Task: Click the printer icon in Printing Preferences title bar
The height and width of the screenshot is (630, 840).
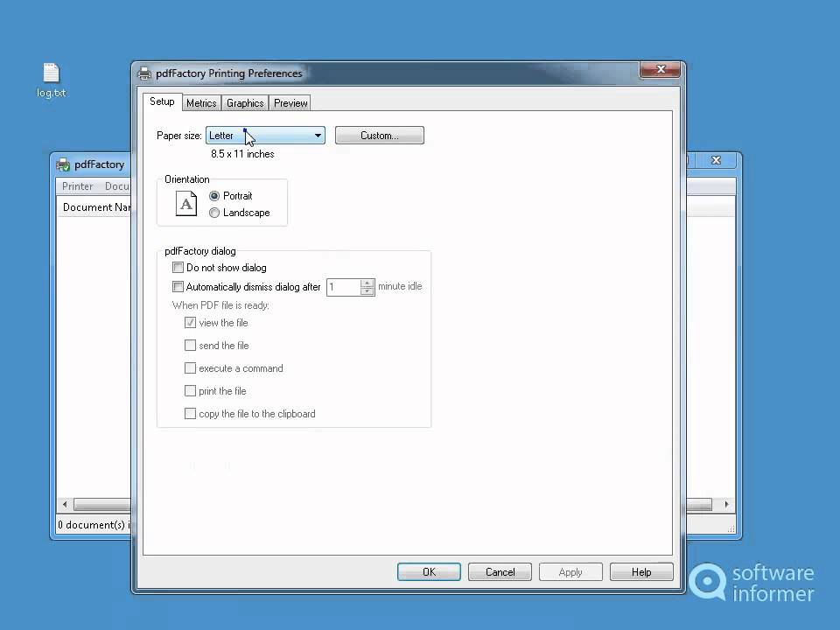Action: coord(144,73)
